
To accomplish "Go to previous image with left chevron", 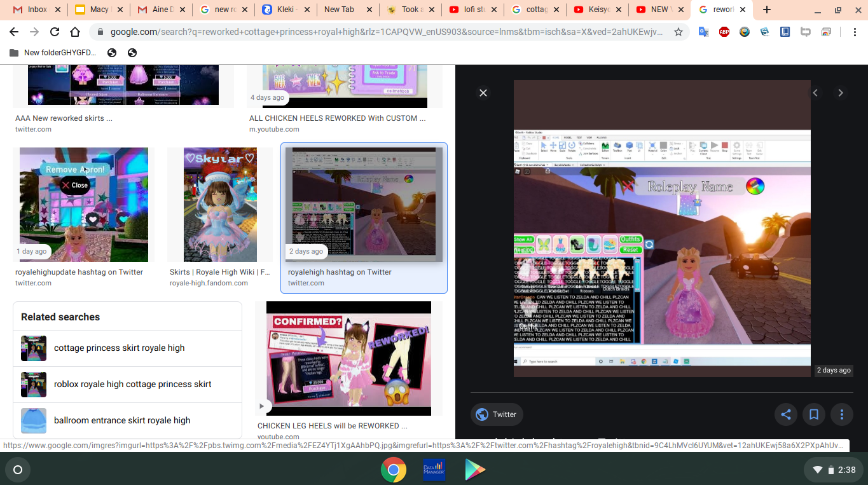I will [815, 93].
